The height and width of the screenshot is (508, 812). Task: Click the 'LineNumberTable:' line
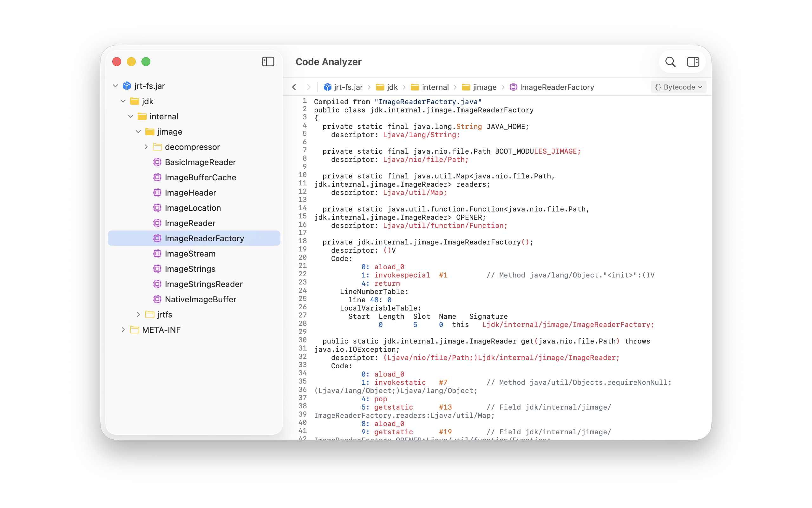coord(374,292)
